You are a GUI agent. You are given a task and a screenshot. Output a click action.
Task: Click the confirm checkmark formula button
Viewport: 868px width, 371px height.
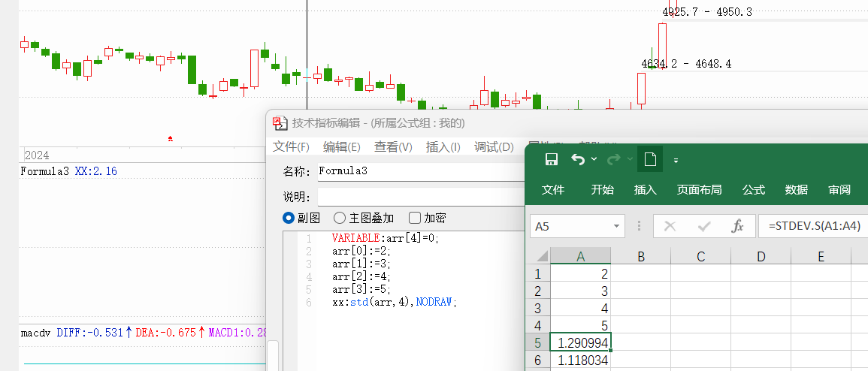pos(704,226)
